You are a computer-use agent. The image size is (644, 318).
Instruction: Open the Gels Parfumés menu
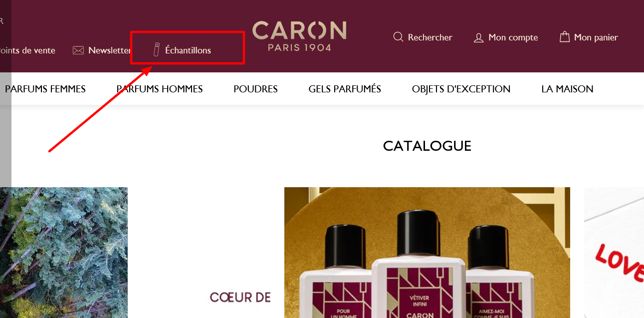(345, 89)
